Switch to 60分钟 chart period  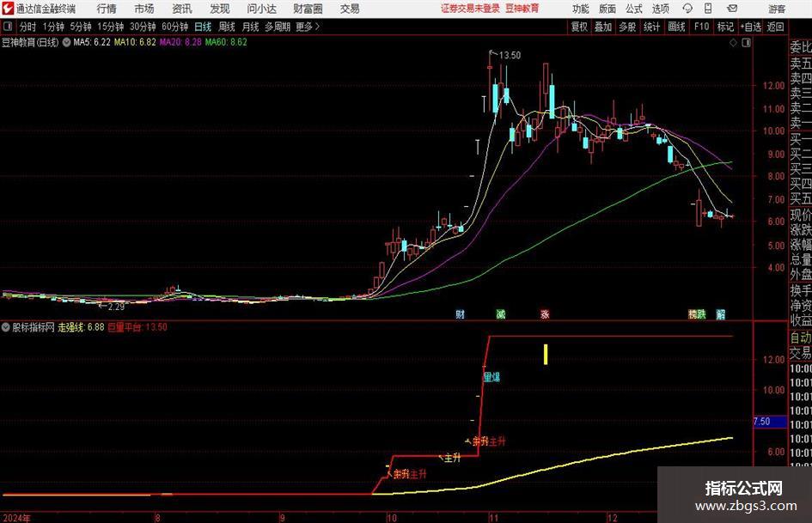[174, 27]
